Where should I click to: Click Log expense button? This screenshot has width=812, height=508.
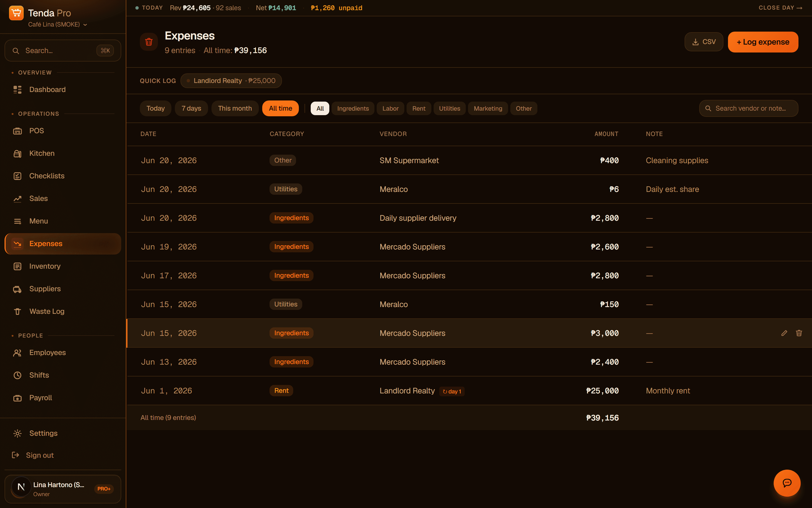click(763, 42)
